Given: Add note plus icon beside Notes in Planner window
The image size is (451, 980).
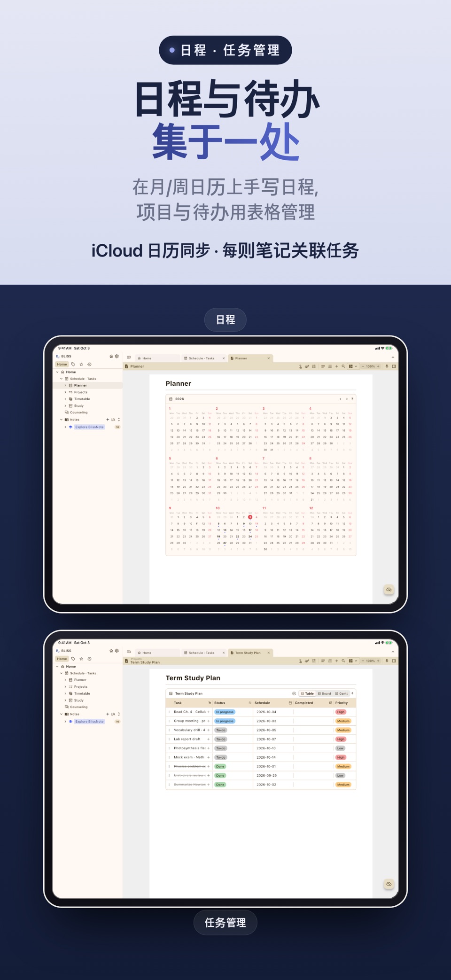Looking at the screenshot, I should pyautogui.click(x=108, y=420).
